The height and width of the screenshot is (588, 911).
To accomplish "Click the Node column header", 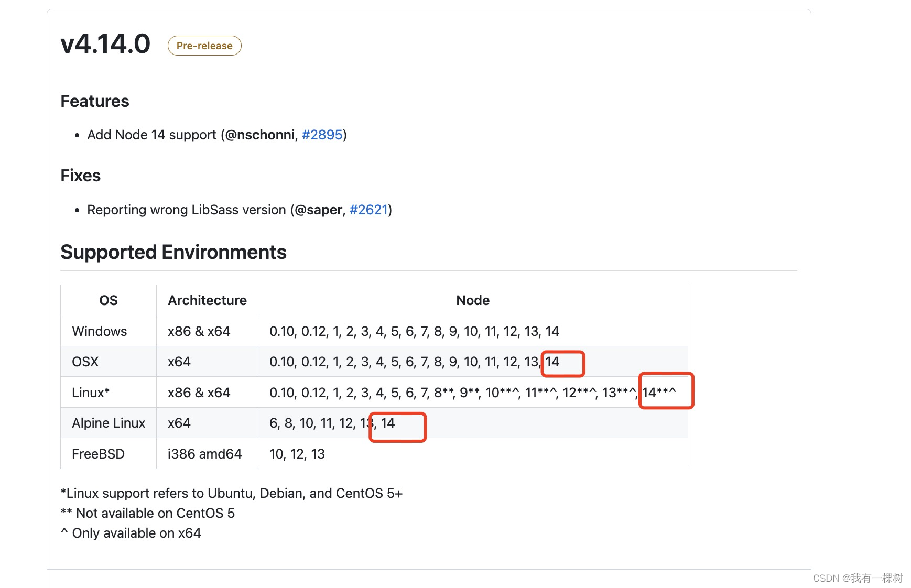I will coord(473,300).
